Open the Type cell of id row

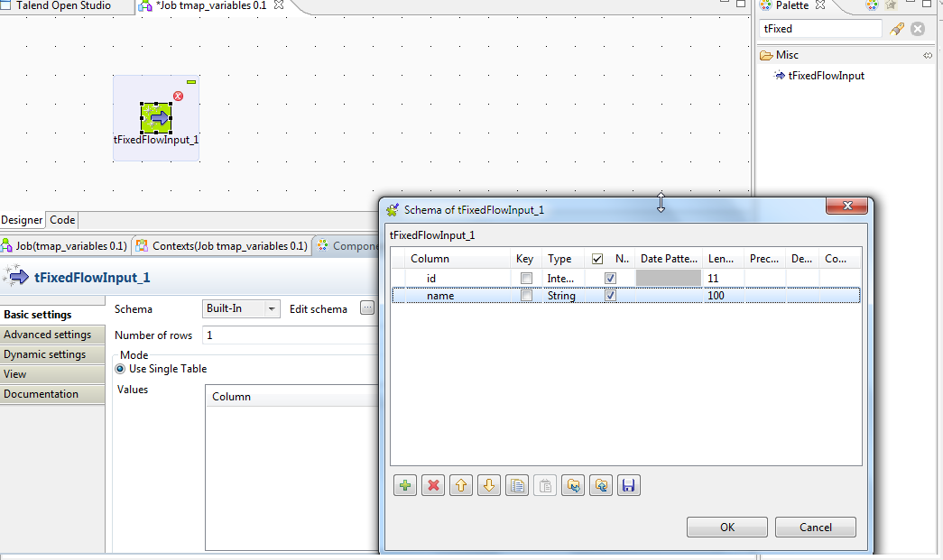(560, 279)
